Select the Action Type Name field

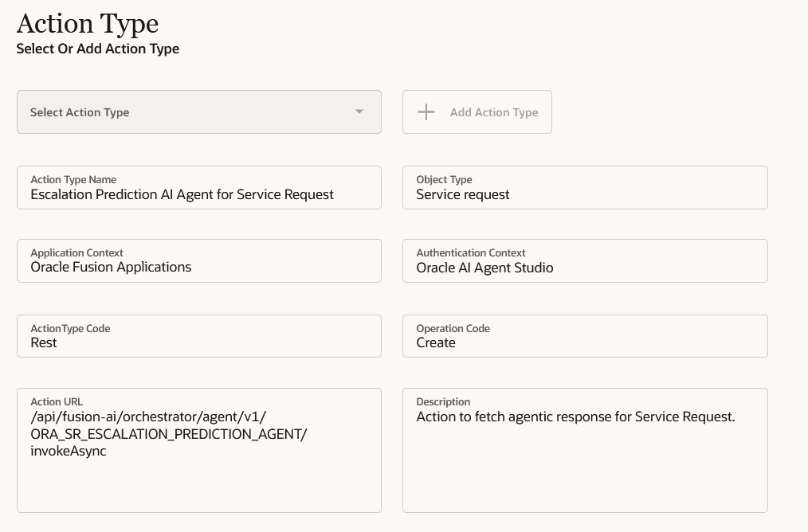pyautogui.click(x=199, y=188)
